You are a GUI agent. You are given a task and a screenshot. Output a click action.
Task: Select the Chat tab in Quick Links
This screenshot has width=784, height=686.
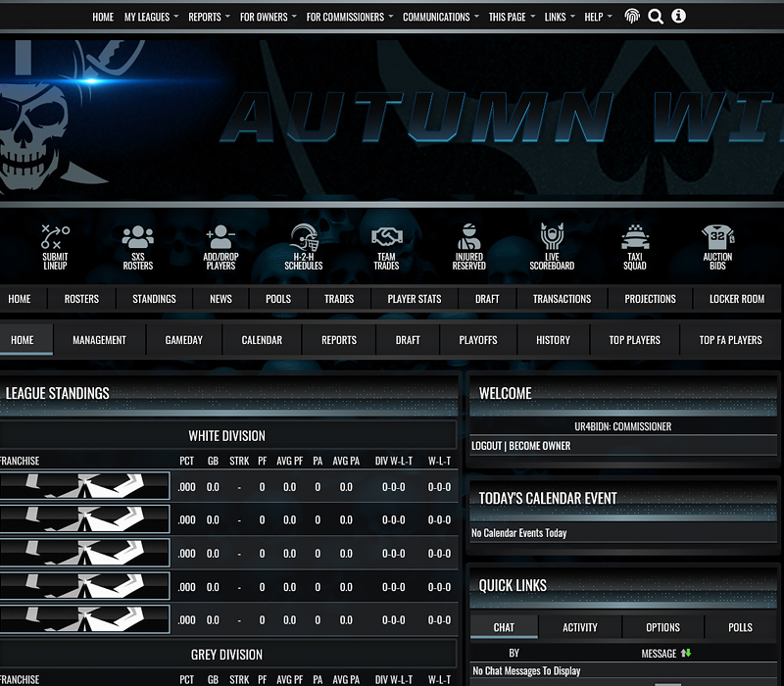pyautogui.click(x=504, y=627)
